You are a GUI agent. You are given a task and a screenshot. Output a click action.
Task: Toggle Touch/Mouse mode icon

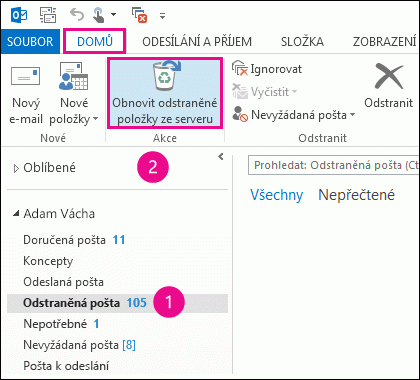[x=98, y=15]
